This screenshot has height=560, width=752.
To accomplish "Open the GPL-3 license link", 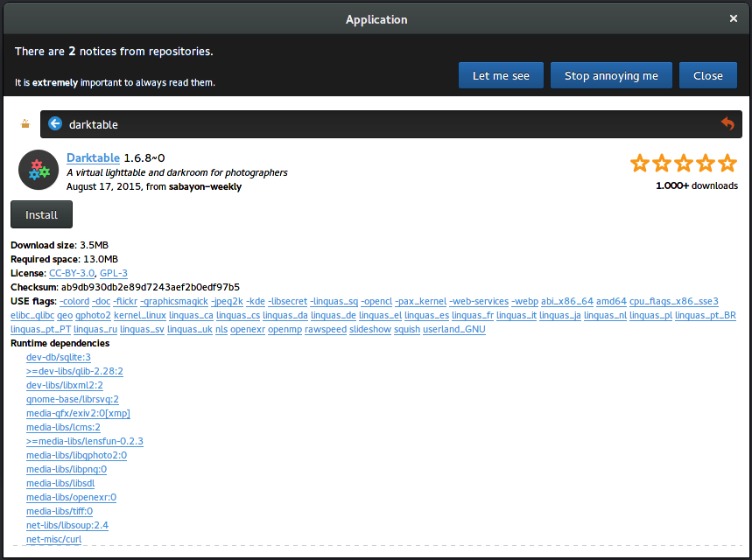I will [x=114, y=273].
